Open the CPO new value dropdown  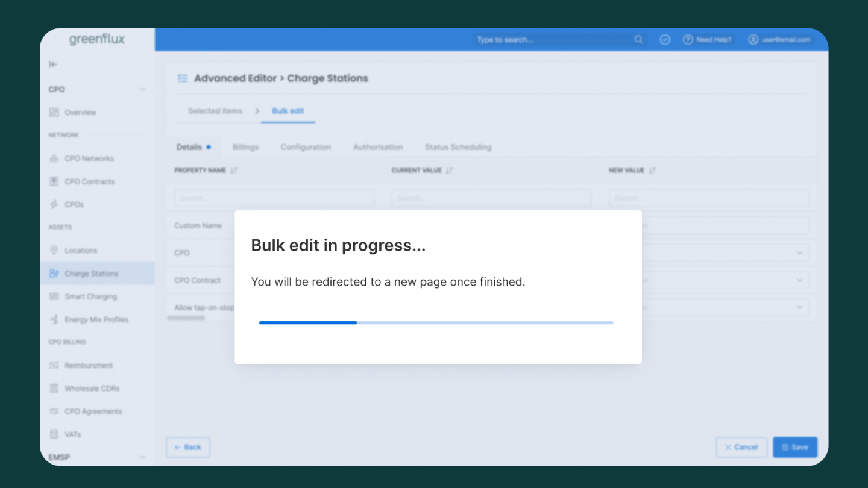click(799, 253)
